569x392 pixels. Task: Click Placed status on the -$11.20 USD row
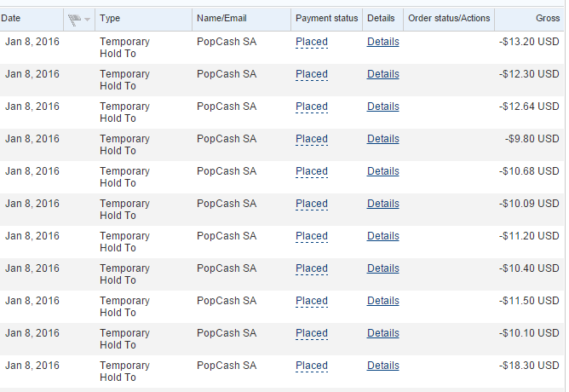(x=311, y=236)
